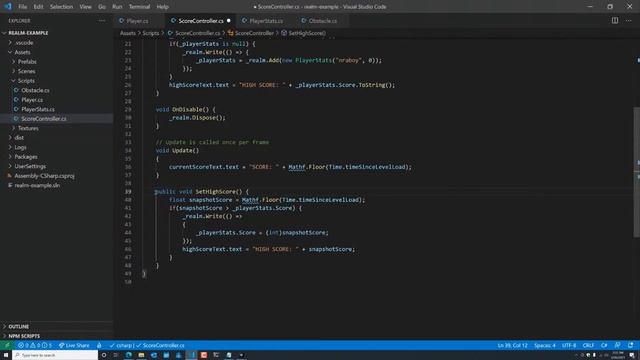Click the VS Code logo in the title bar
The width and height of the screenshot is (640, 360).
coord(8,7)
